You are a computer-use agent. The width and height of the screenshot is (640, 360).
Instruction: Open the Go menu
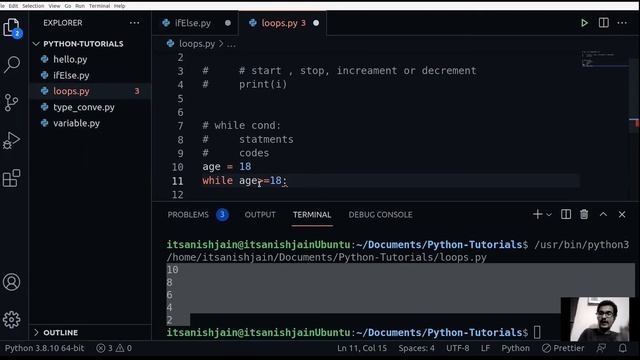point(68,6)
